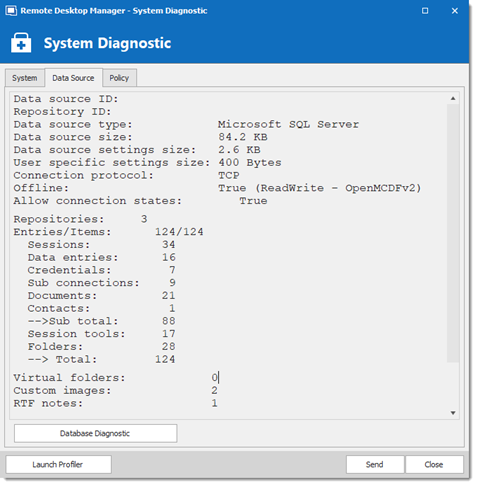Click the 'Data entries:' line

pos(101,257)
